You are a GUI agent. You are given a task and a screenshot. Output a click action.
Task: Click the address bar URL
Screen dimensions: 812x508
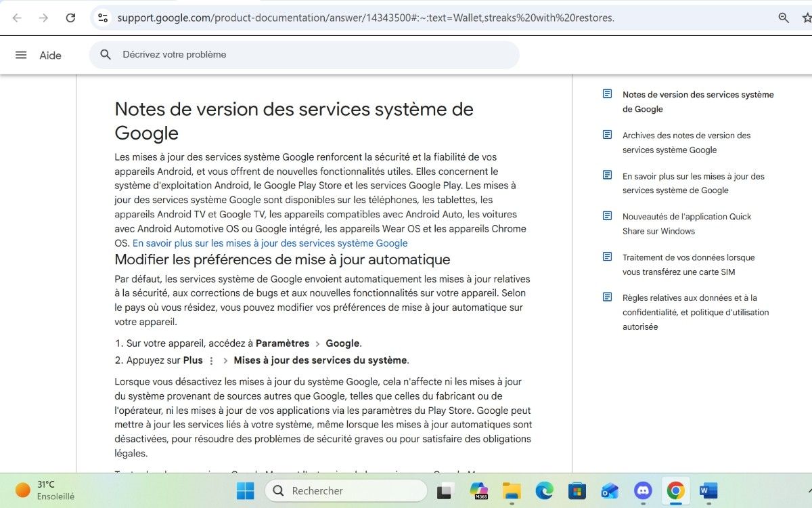pyautogui.click(x=365, y=18)
